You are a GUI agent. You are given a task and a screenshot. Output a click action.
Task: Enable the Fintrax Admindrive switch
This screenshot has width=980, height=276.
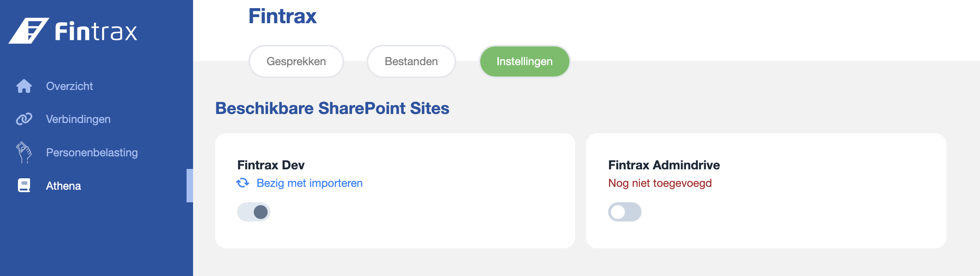click(625, 212)
